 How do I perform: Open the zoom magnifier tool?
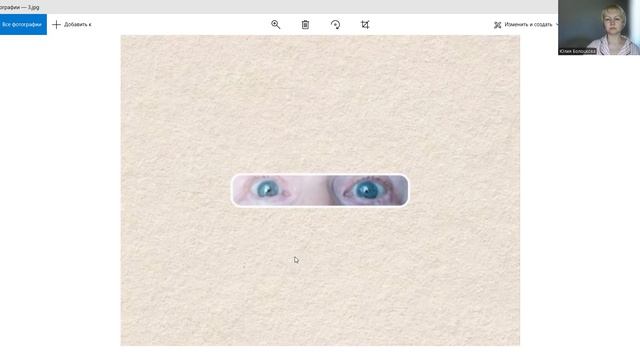pyautogui.click(x=276, y=24)
